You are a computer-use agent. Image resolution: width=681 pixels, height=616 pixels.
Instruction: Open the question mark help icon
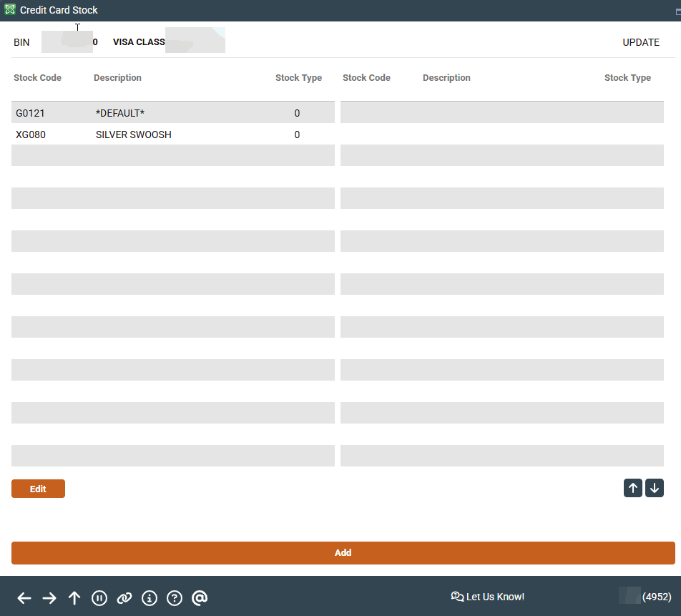(x=175, y=598)
